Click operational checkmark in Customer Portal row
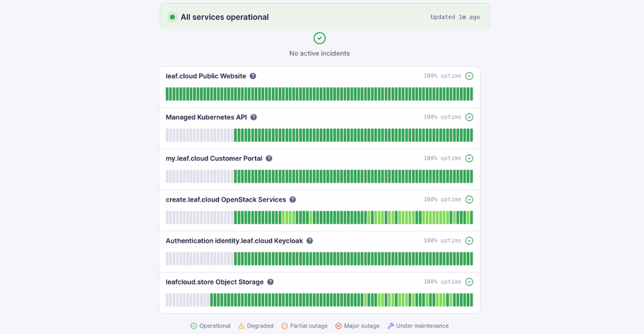Screen dimensions: 644x334 [x=469, y=158]
